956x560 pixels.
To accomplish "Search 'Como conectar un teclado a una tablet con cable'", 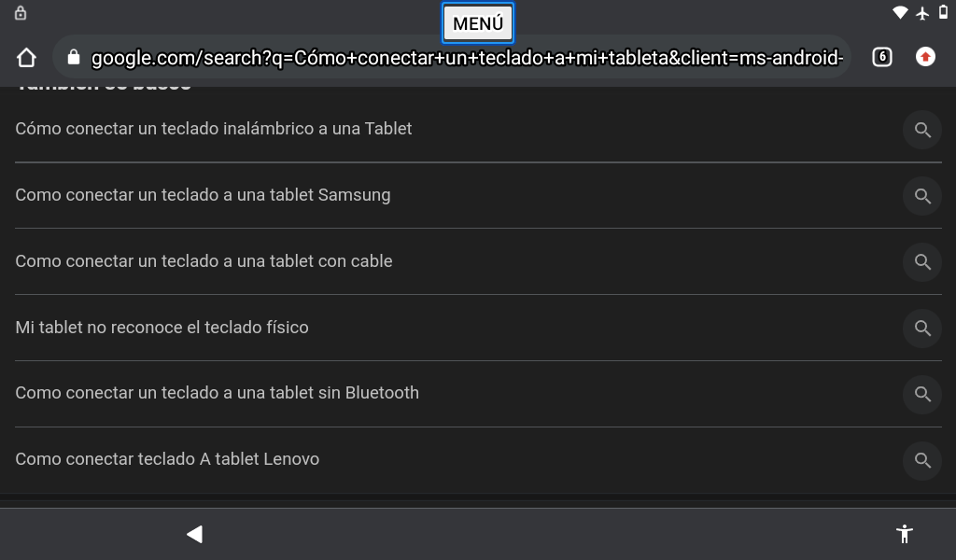I will pyautogui.click(x=204, y=261).
